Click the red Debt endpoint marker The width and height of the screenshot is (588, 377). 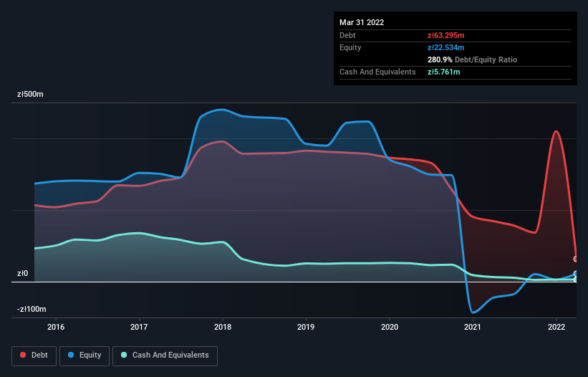pos(576,259)
